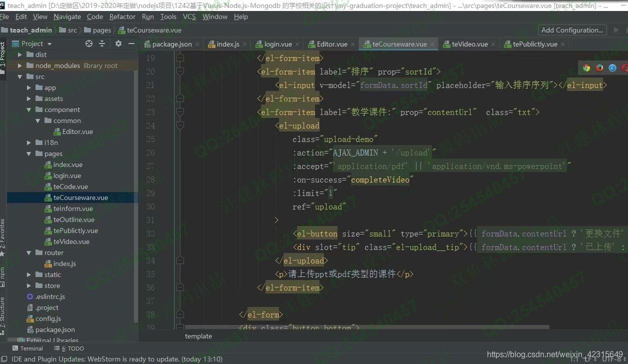Select teCode.vue in the project tree
The height and width of the screenshot is (364, 628).
pos(70,186)
